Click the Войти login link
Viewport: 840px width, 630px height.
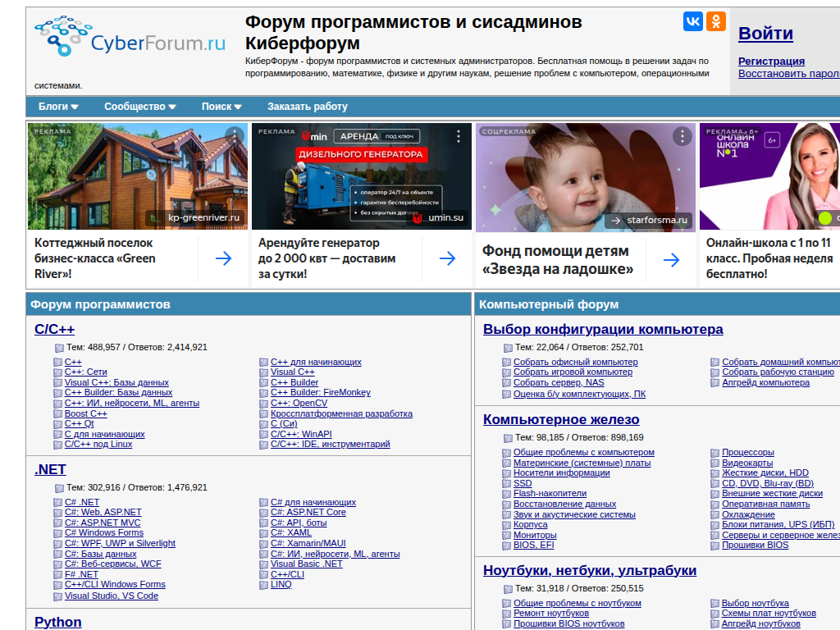pos(765,34)
